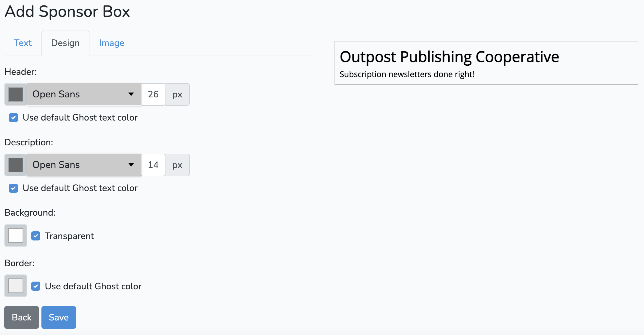Click the Header color swatch to open picker
The image size is (644, 335).
[x=16, y=94]
